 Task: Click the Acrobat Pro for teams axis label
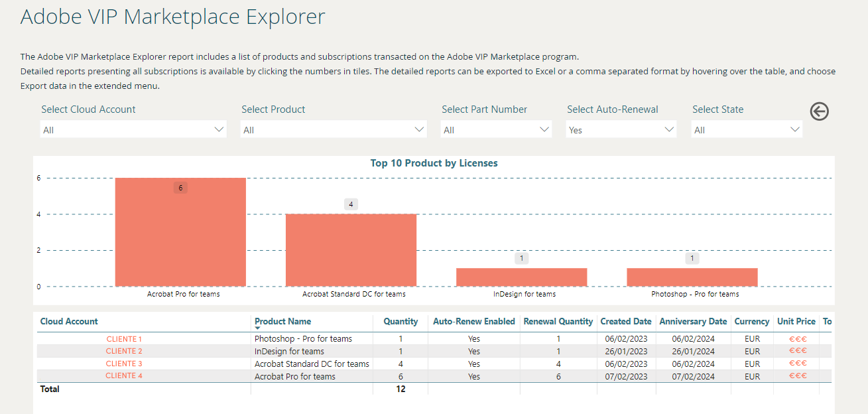[184, 294]
